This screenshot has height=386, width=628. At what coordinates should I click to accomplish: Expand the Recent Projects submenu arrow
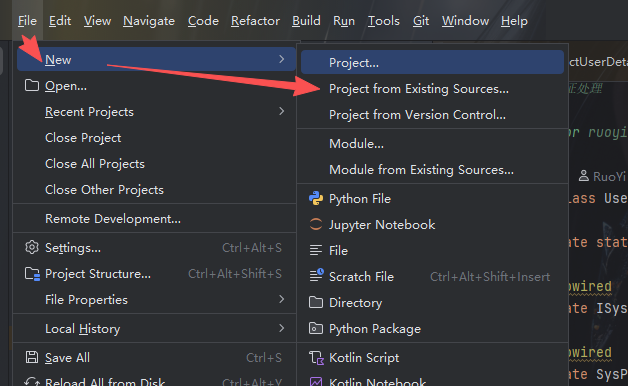pos(282,111)
